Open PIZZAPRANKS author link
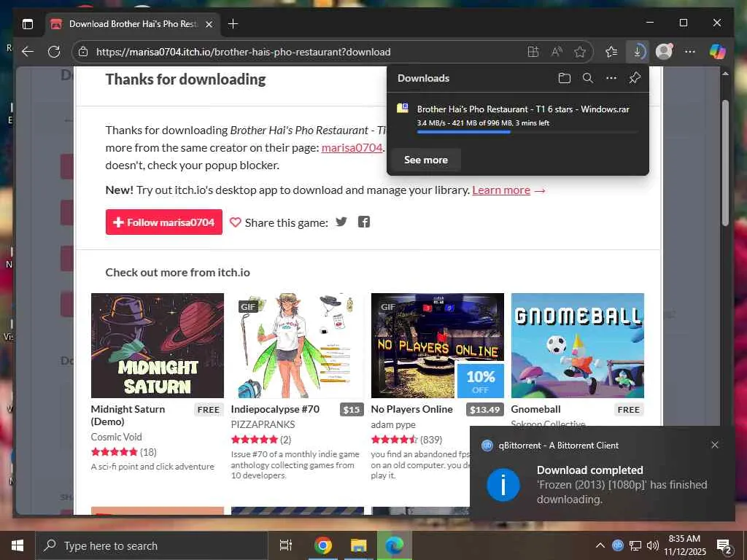This screenshot has width=747, height=560. (x=263, y=424)
